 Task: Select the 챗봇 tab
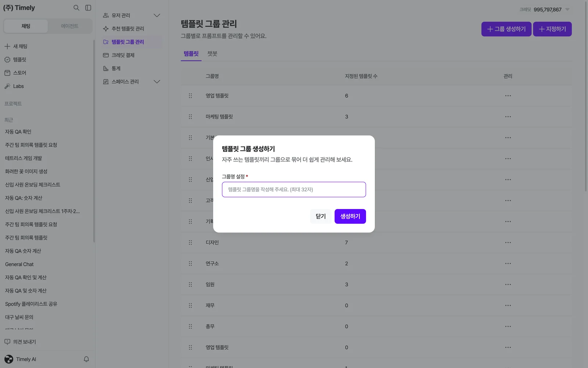212,54
